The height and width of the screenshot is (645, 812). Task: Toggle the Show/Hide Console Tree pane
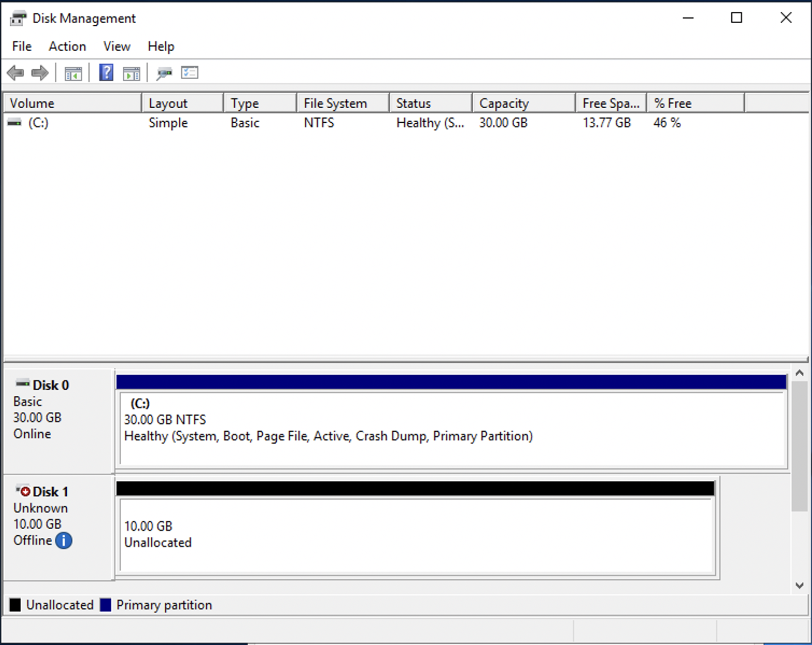(x=74, y=73)
